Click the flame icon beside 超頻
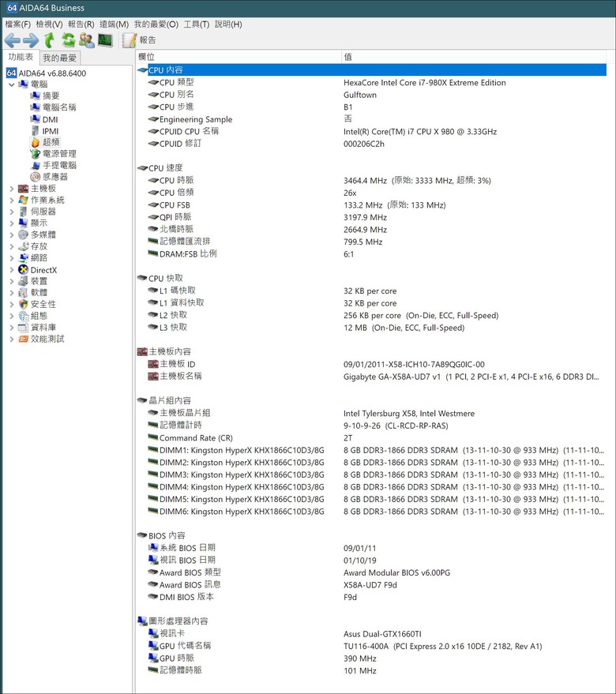 coord(35,142)
